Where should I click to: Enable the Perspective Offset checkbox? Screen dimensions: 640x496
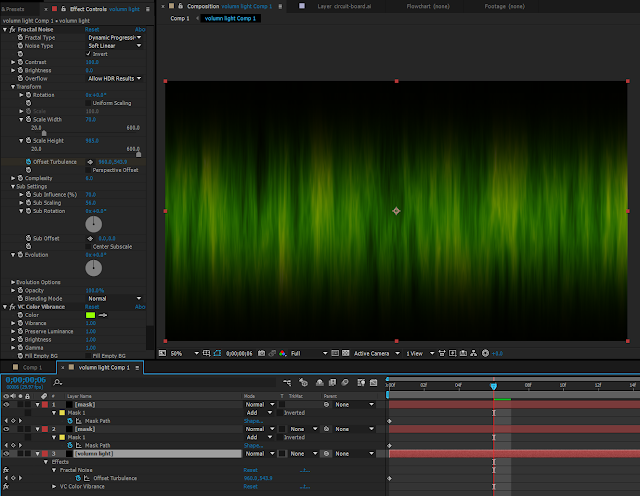[x=88, y=170]
